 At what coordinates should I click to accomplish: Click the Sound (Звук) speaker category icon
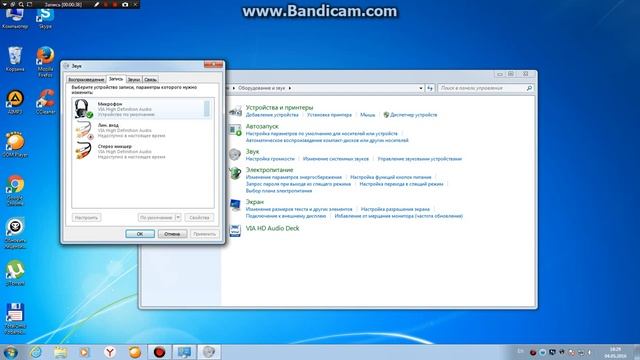[x=235, y=154]
